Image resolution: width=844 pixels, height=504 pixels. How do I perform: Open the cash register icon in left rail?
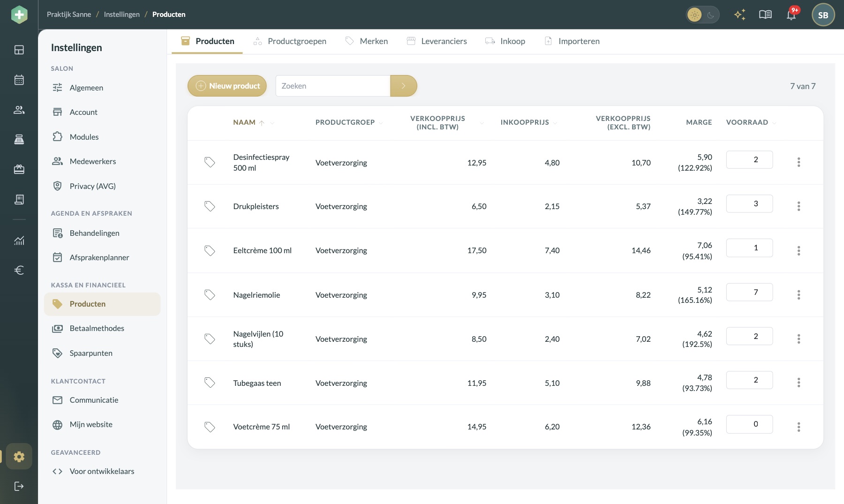(19, 139)
